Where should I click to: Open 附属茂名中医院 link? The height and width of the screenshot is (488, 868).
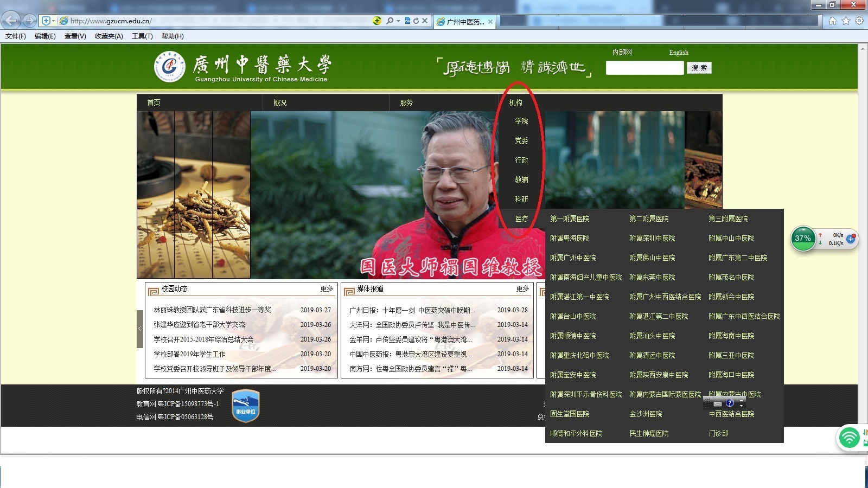pos(731,277)
